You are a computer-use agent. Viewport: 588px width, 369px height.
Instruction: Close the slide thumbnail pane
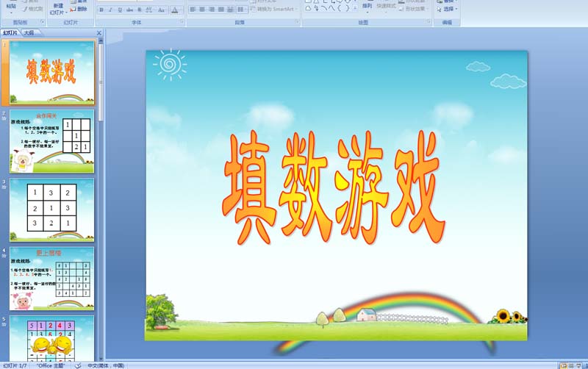pos(99,33)
